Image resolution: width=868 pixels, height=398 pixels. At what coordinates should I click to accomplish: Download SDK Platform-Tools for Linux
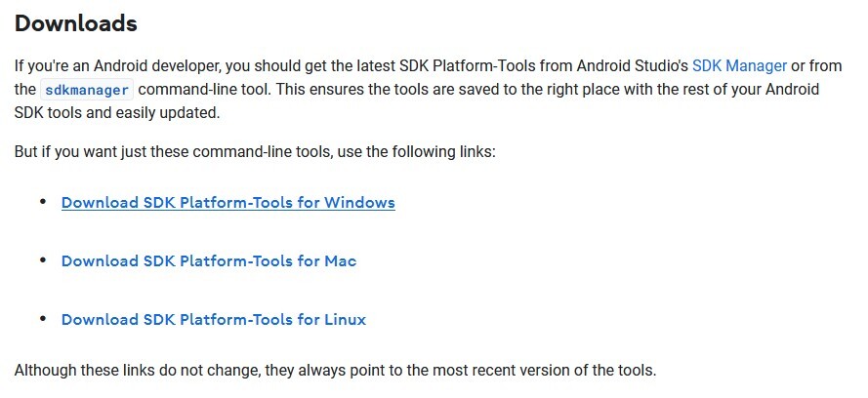click(x=214, y=320)
